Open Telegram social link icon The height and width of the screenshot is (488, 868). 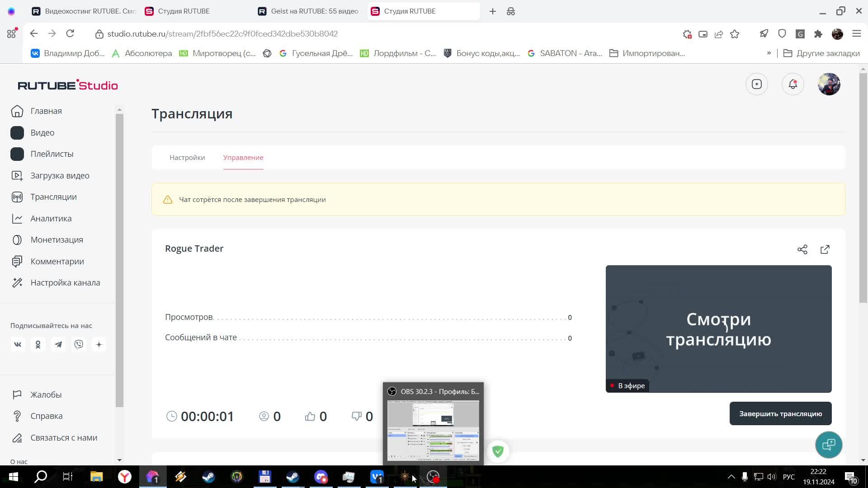(x=58, y=345)
